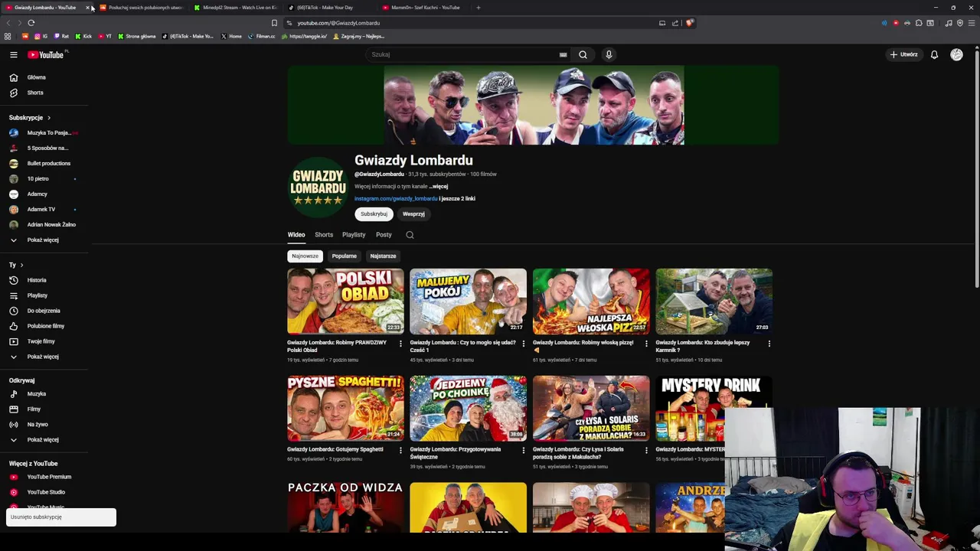Image resolution: width=980 pixels, height=551 pixels.
Task: Open the Jedziemy po Choinkę video thumbnail
Action: [468, 408]
